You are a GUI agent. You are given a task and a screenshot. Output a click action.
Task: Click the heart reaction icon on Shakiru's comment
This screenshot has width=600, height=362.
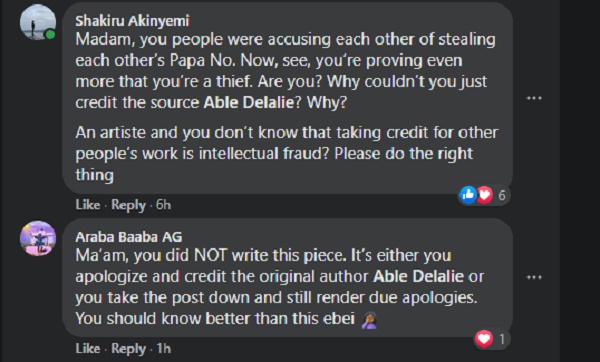click(x=484, y=195)
